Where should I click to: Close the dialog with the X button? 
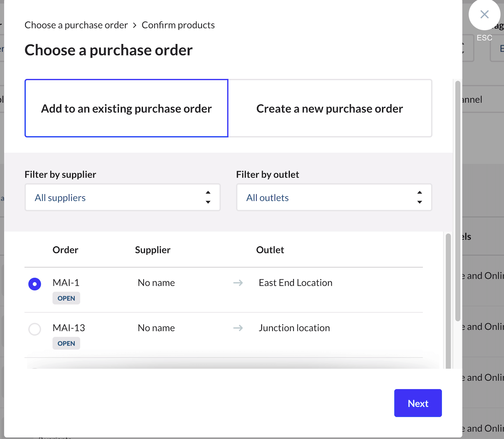484,15
